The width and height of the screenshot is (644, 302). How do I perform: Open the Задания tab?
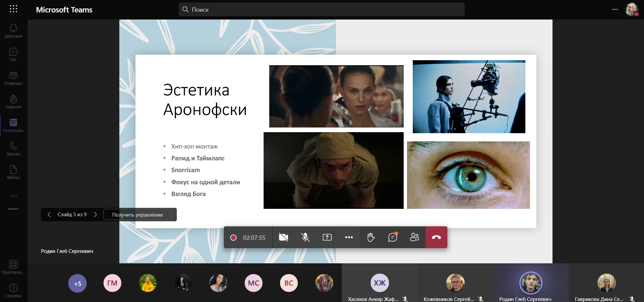[x=13, y=102]
